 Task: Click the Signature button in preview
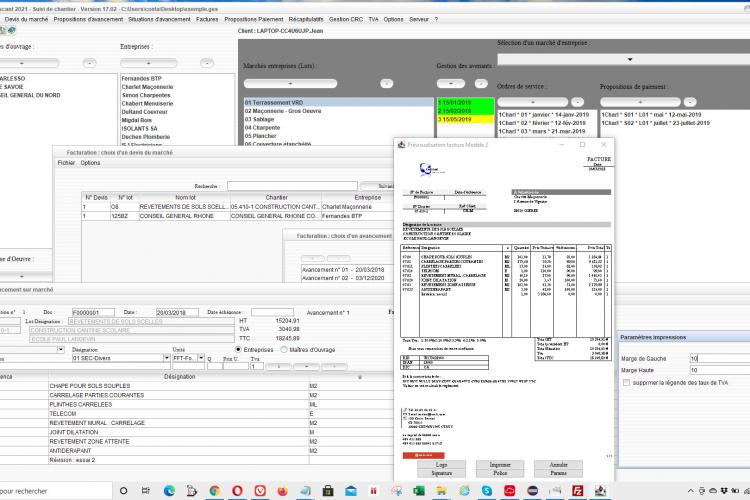pos(441,473)
